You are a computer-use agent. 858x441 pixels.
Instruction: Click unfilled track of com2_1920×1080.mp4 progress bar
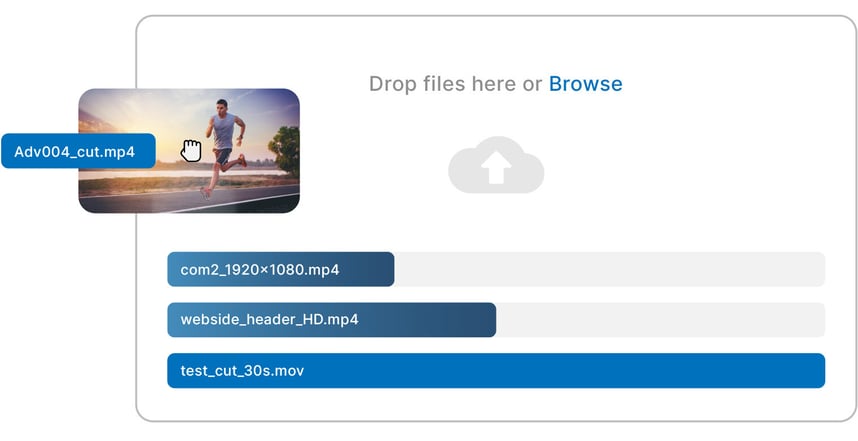[610, 270]
